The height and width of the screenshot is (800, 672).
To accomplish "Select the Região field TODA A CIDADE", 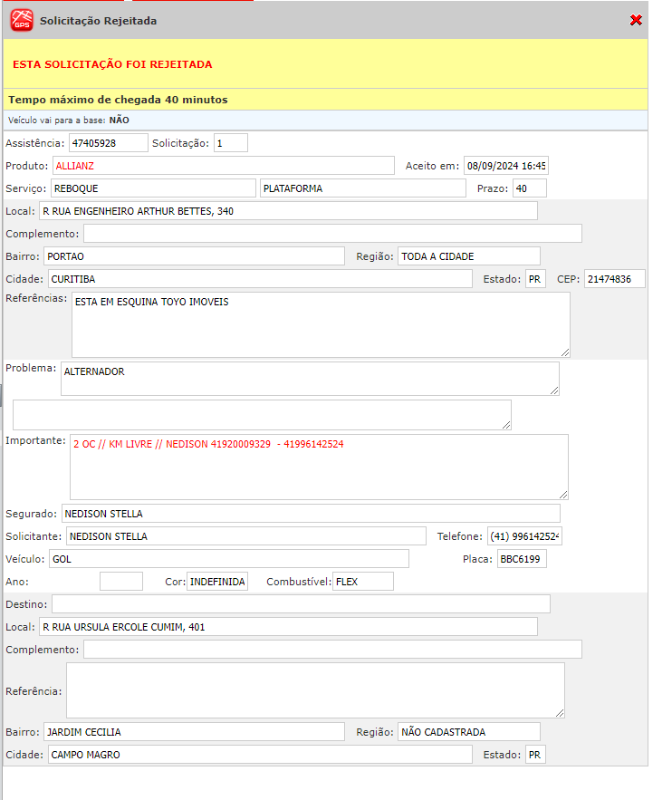I will 468,256.
